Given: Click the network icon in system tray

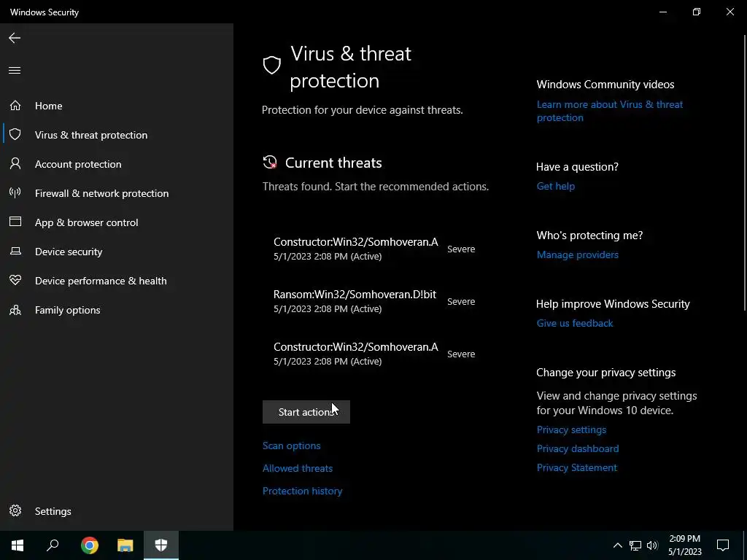Looking at the screenshot, I should [635, 545].
